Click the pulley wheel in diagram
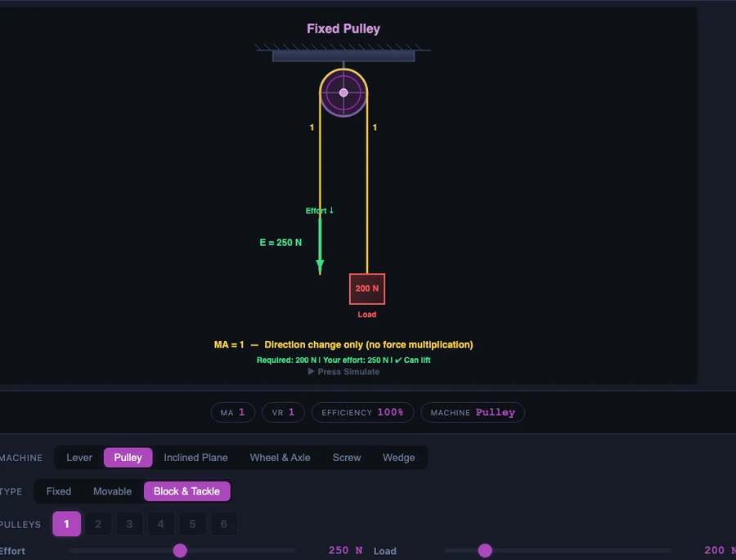The height and width of the screenshot is (560, 736). pyautogui.click(x=343, y=93)
